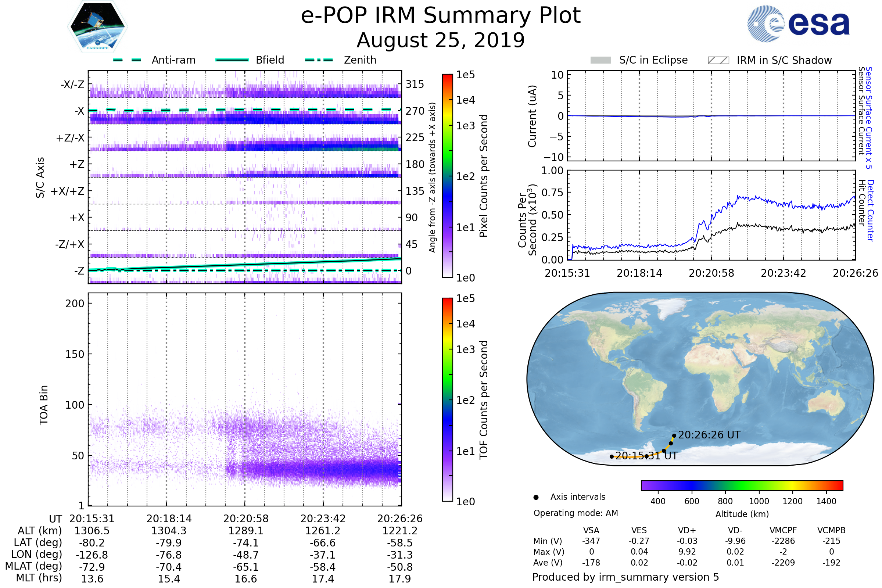Click the Axis intervals black dot

[536, 498]
